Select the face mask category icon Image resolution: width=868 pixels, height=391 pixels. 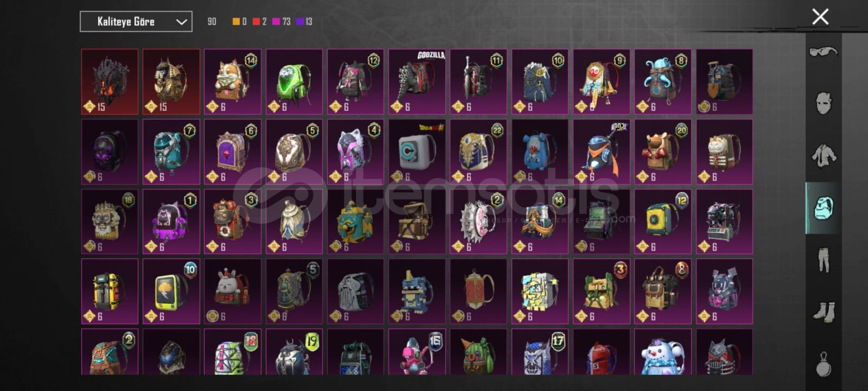coord(824,102)
